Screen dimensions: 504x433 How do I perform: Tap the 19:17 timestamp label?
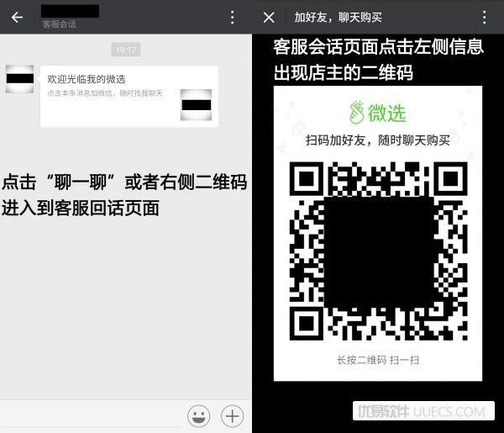(126, 50)
